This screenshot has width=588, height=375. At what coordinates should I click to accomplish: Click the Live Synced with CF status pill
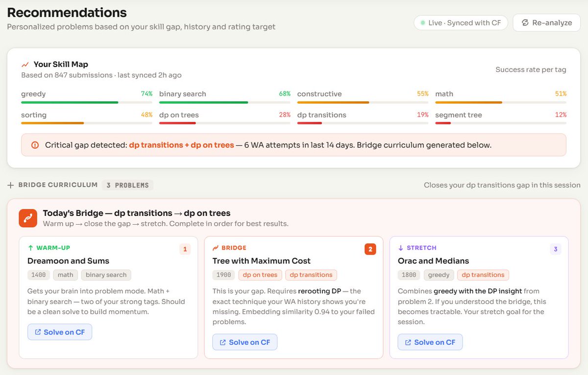pos(461,23)
